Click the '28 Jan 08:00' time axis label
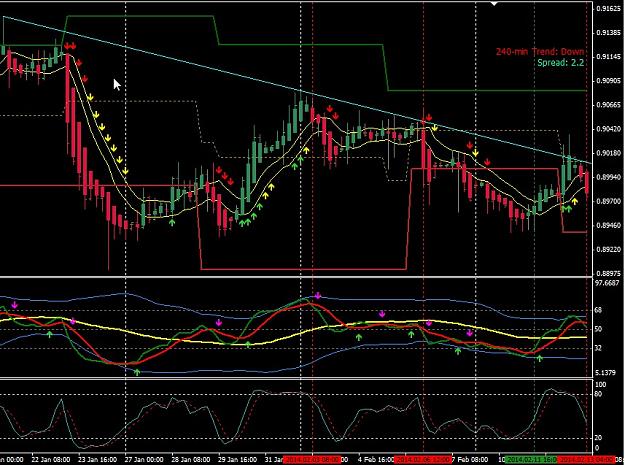The height and width of the screenshot is (465, 625). [x=191, y=459]
